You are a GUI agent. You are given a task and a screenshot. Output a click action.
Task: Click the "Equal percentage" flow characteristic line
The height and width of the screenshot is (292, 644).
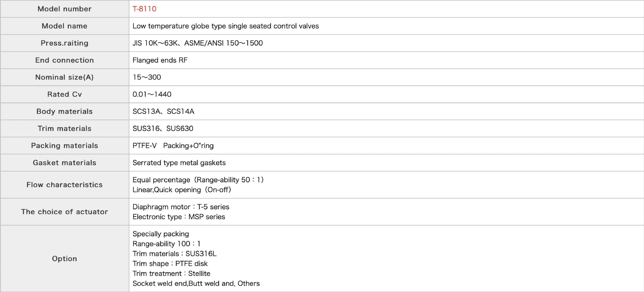point(198,180)
